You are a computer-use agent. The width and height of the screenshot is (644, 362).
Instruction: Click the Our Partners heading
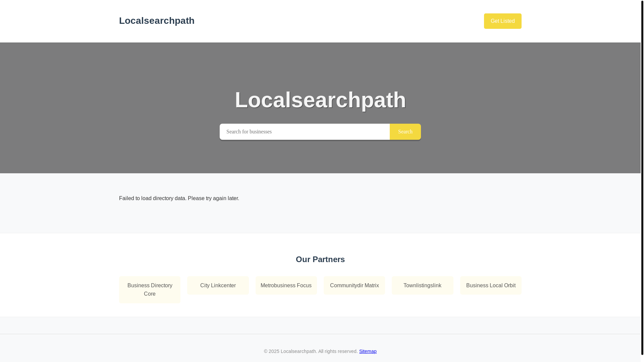[320, 259]
